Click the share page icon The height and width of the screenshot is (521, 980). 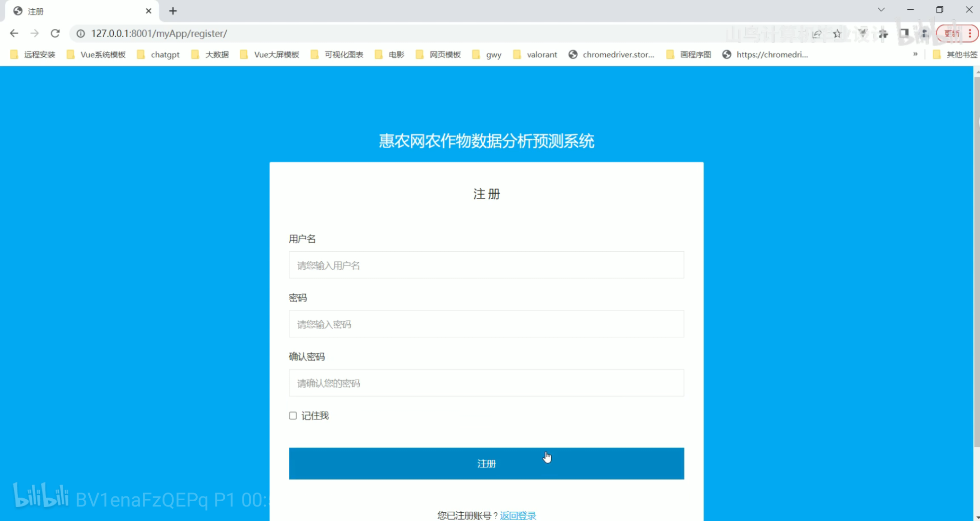[x=817, y=33]
